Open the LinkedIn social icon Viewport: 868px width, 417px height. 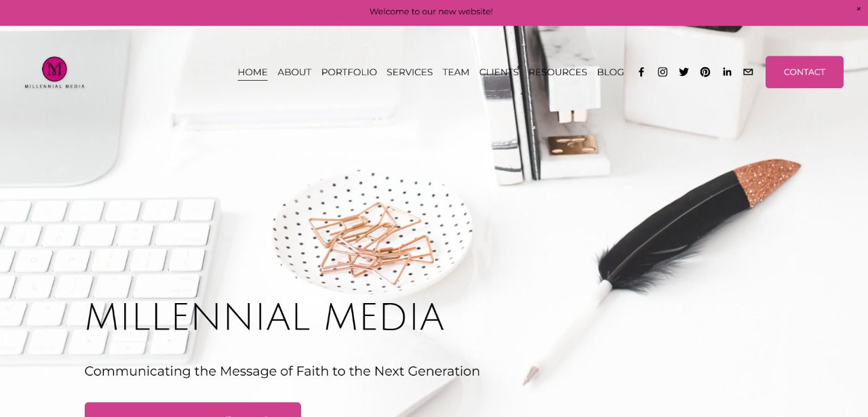(x=727, y=72)
